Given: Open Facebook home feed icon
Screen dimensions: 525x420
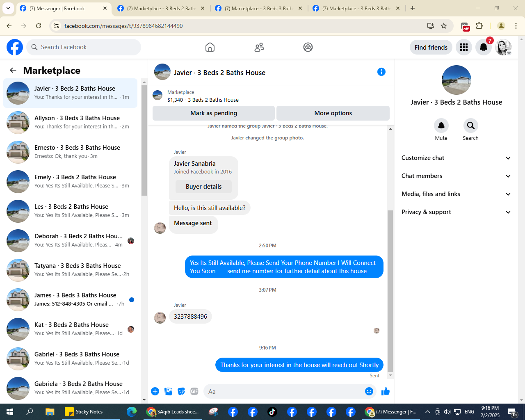Looking at the screenshot, I should pyautogui.click(x=210, y=47).
